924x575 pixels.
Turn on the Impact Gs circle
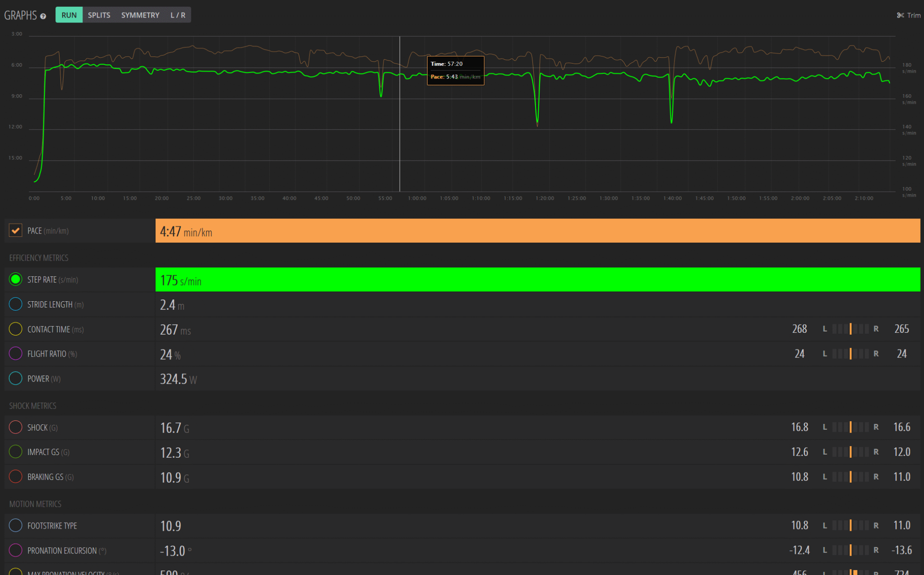tap(15, 452)
